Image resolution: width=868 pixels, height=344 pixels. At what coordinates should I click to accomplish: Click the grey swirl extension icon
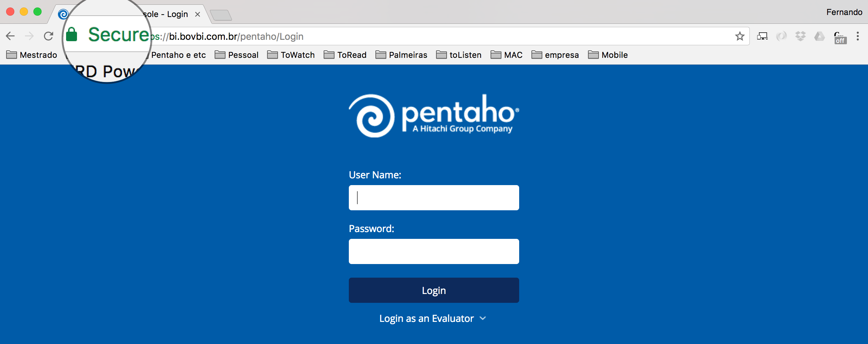pyautogui.click(x=781, y=36)
